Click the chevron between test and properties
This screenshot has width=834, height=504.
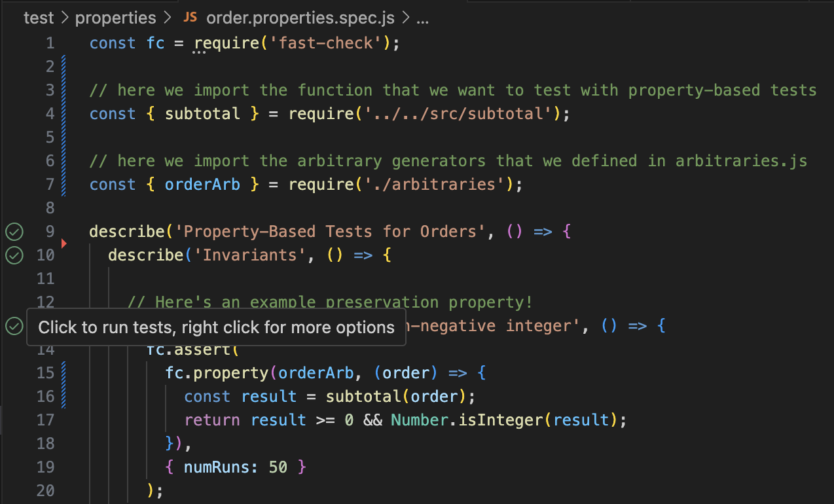[x=63, y=17]
